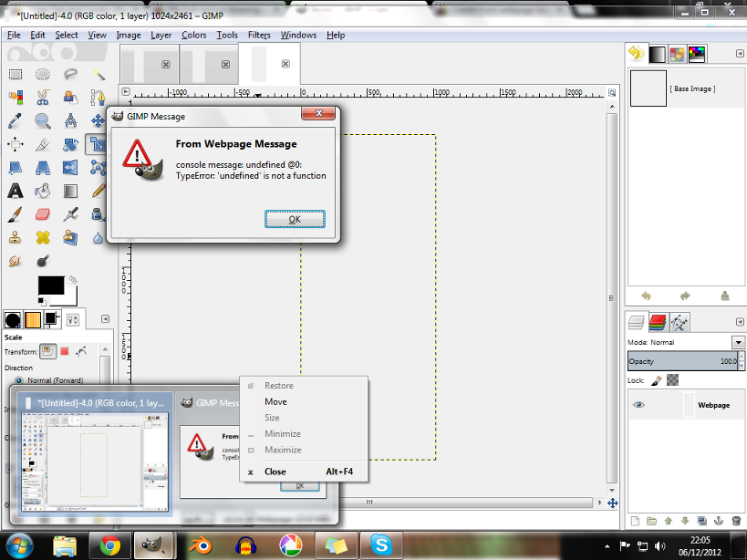747x560 pixels.
Task: Open the Layer menu
Action: click(161, 35)
